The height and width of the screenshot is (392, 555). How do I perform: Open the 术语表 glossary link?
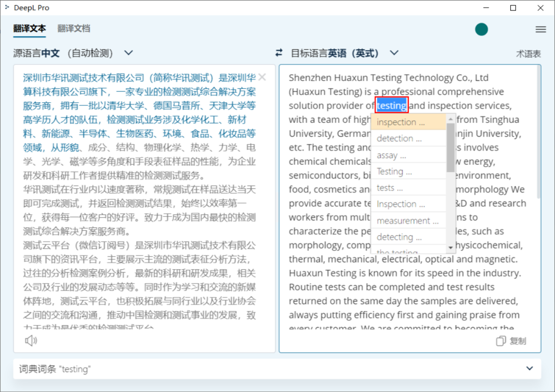point(528,54)
